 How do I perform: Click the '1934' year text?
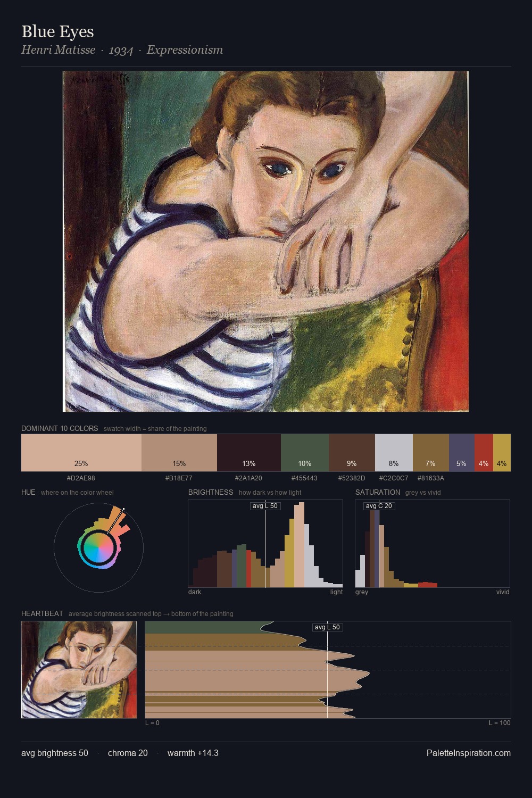pos(121,51)
